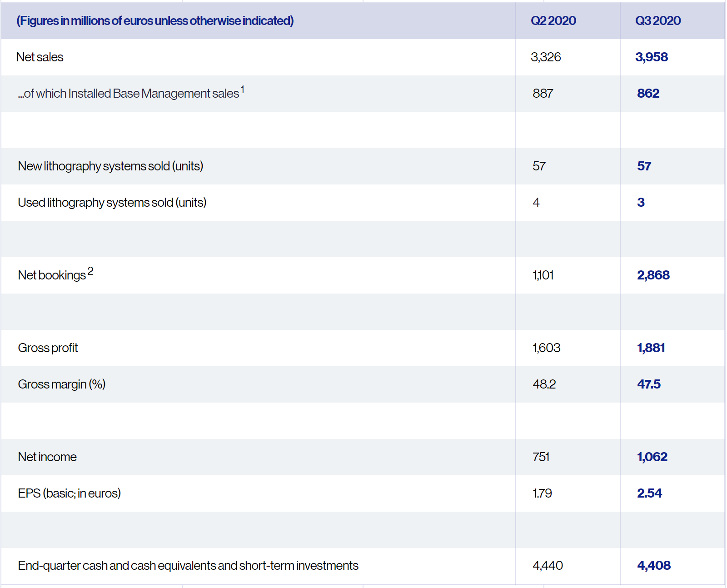Select the Gross profit row label
The height and width of the screenshot is (588, 727).
(48, 348)
